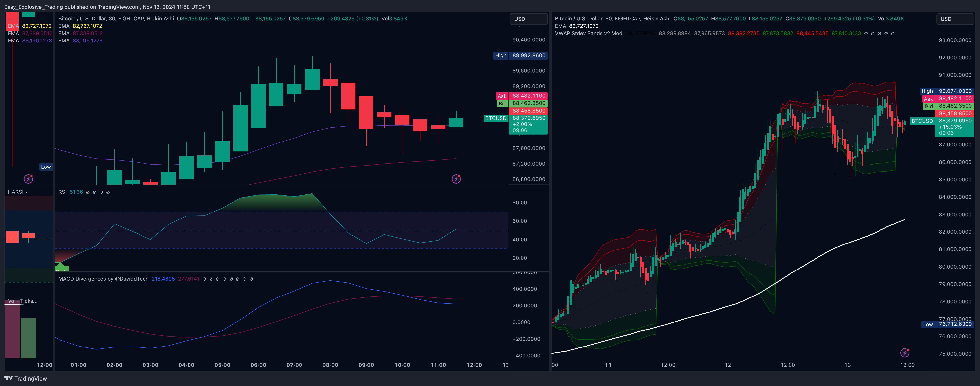Viewport: 980px width, 386px height.
Task: Click the MACD signal value 277.6141
Action: [189, 279]
